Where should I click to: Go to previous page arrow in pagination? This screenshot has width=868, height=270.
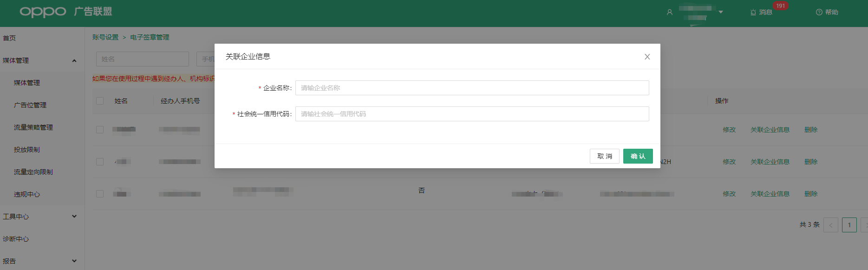(x=830, y=225)
